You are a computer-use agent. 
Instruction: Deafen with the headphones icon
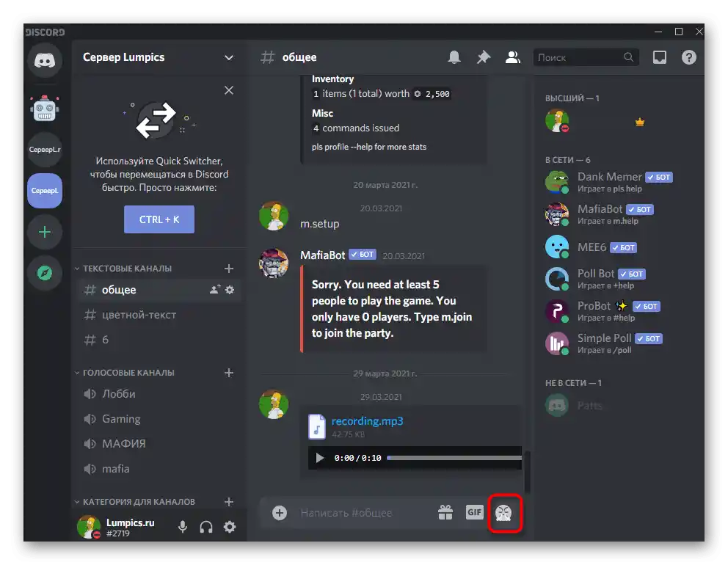pyautogui.click(x=206, y=527)
